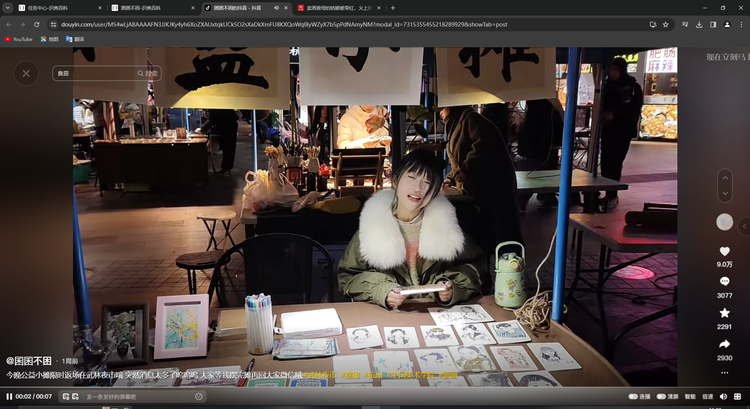Go to the previous video with up chevron
The image size is (750, 409).
click(x=725, y=177)
